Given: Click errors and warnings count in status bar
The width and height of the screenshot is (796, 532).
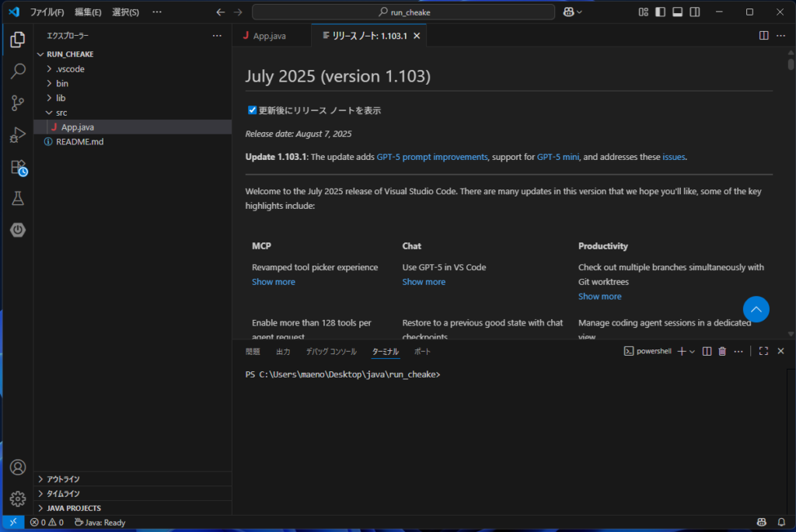Looking at the screenshot, I should (x=47, y=522).
